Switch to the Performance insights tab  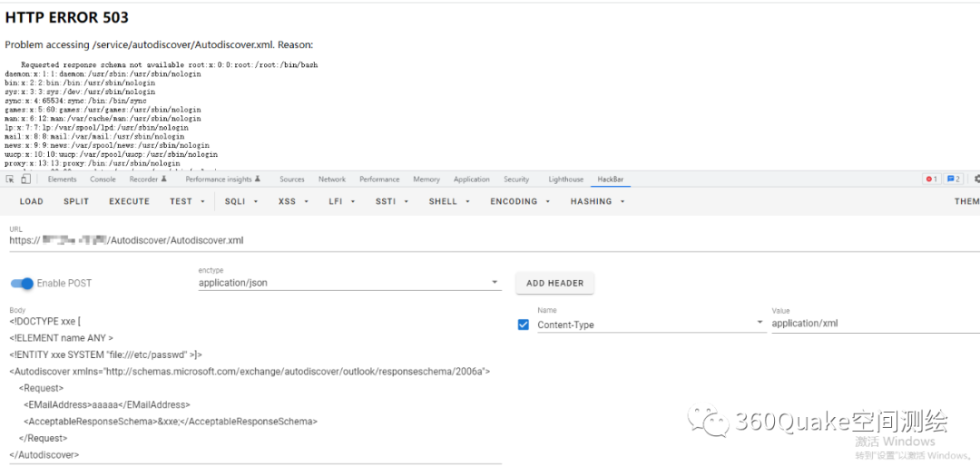pos(222,180)
